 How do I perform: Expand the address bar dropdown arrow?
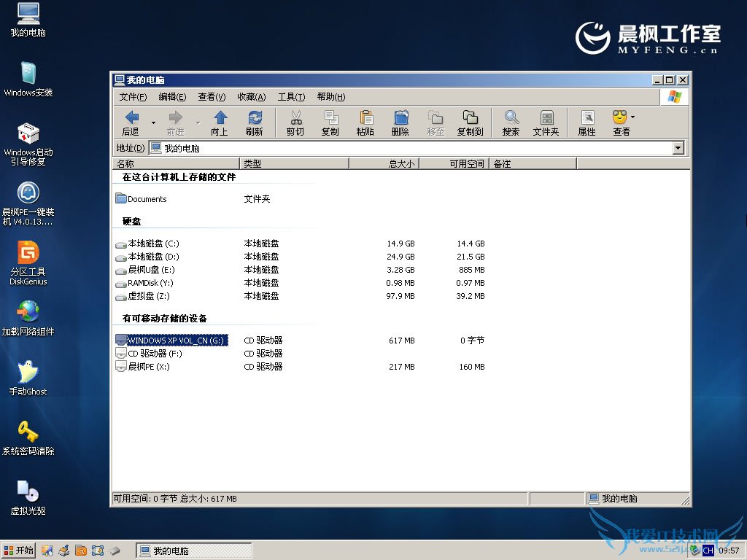[678, 148]
